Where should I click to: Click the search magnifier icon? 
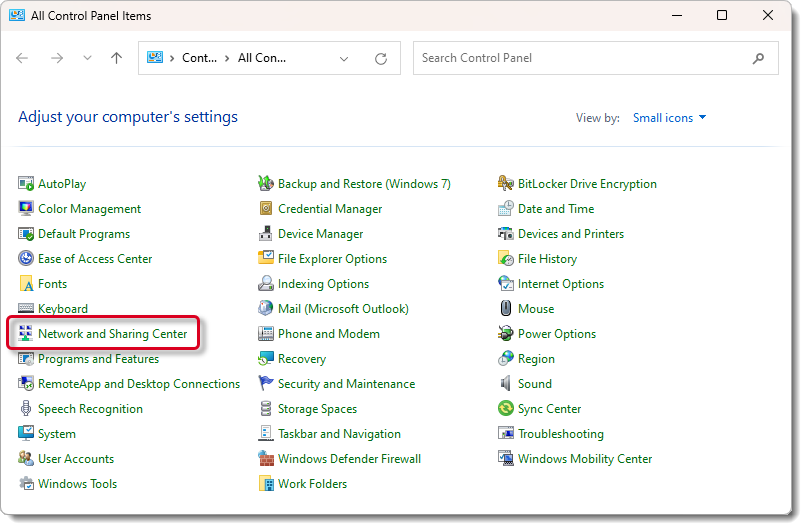(x=758, y=59)
